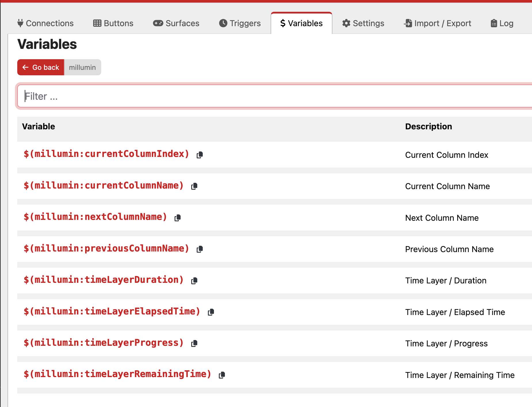
Task: Click $(millumin:currentColumnName) variable text
Action: 104,186
